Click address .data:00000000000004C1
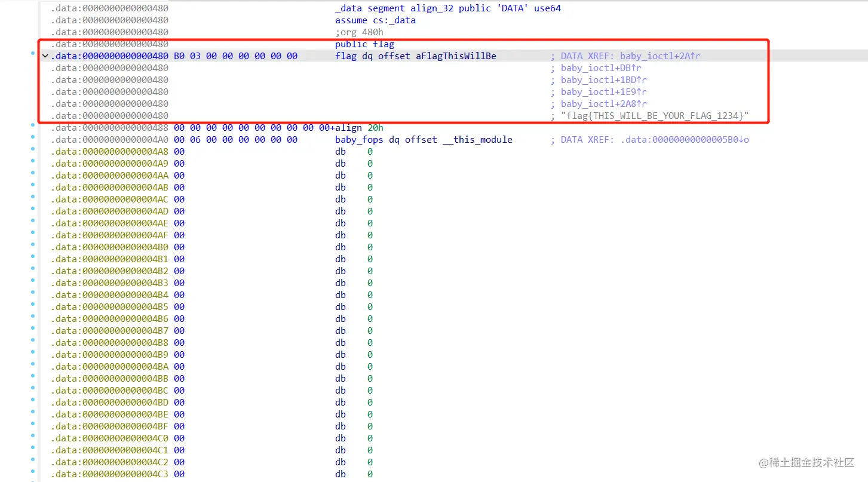Screen dimensions: 868x482 109,450
